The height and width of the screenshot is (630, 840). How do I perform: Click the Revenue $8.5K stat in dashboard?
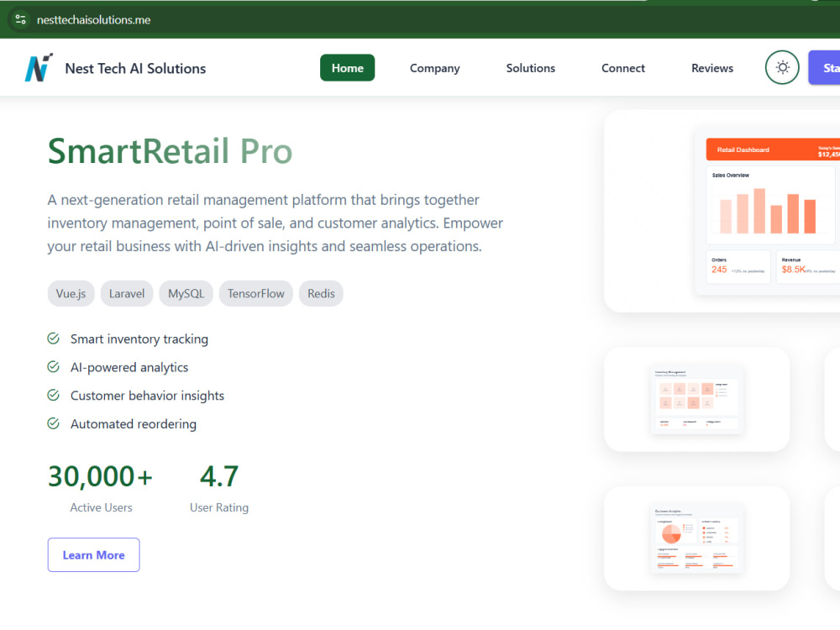(808, 266)
